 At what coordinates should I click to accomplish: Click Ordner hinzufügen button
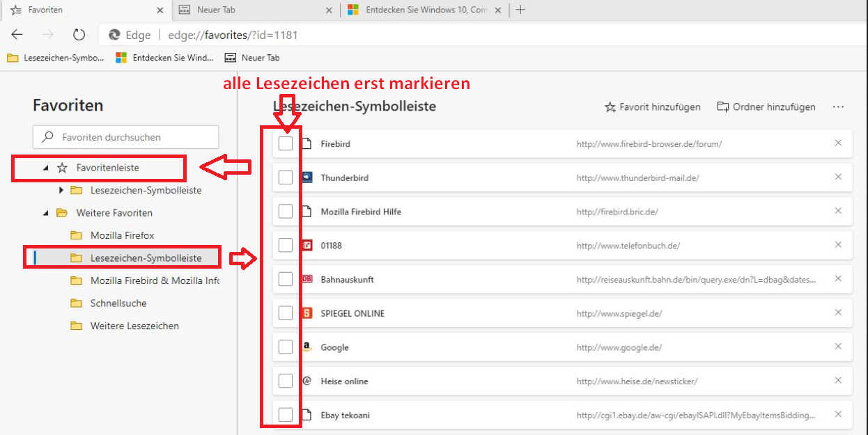tap(766, 107)
